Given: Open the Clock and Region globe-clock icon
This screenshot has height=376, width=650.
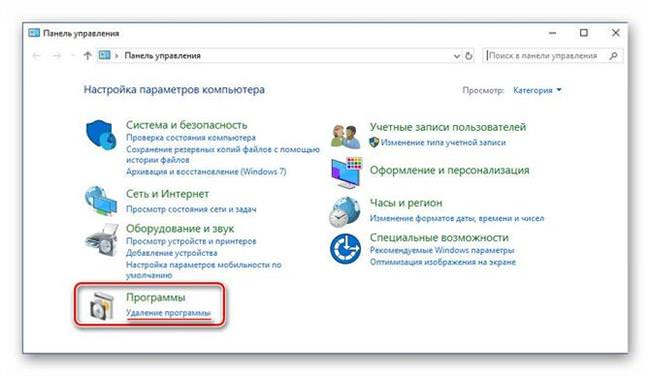Looking at the screenshot, I should coord(345,211).
